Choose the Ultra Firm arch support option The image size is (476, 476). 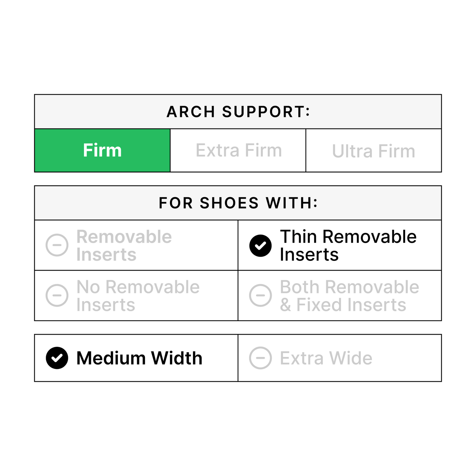point(373,151)
